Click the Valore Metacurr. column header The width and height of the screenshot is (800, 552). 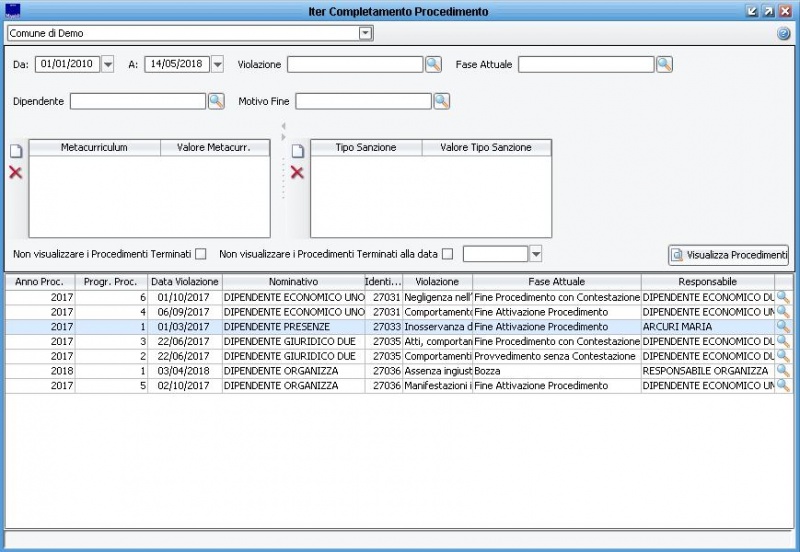tap(215, 147)
